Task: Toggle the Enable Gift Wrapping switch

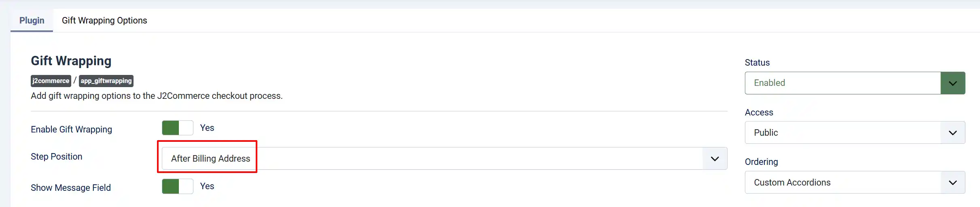Action: [x=178, y=128]
